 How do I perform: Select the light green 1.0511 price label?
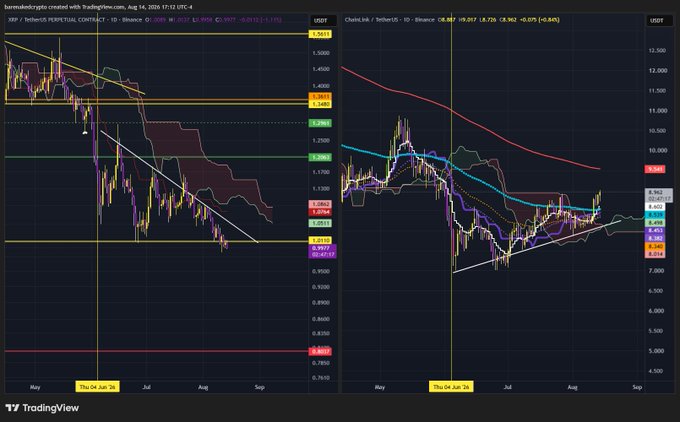pos(320,223)
